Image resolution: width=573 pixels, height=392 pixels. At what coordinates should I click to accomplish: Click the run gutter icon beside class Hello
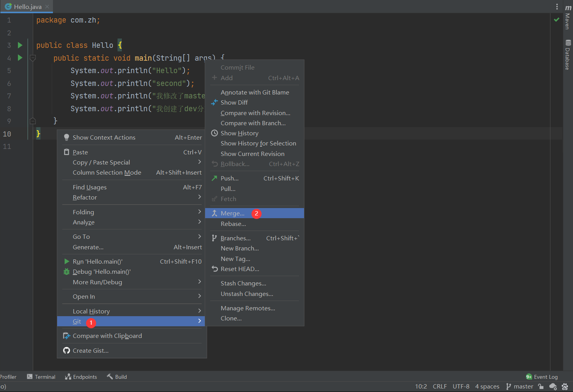(20, 45)
